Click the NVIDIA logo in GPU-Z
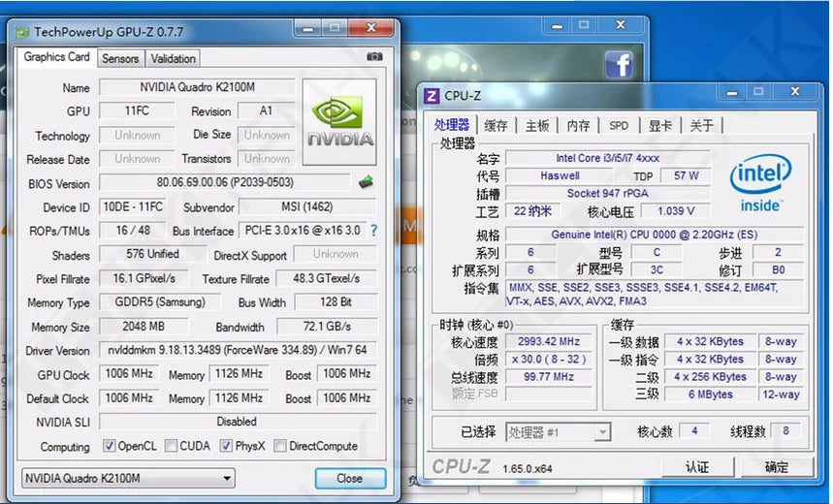Image resolution: width=833 pixels, height=504 pixels. pyautogui.click(x=339, y=122)
